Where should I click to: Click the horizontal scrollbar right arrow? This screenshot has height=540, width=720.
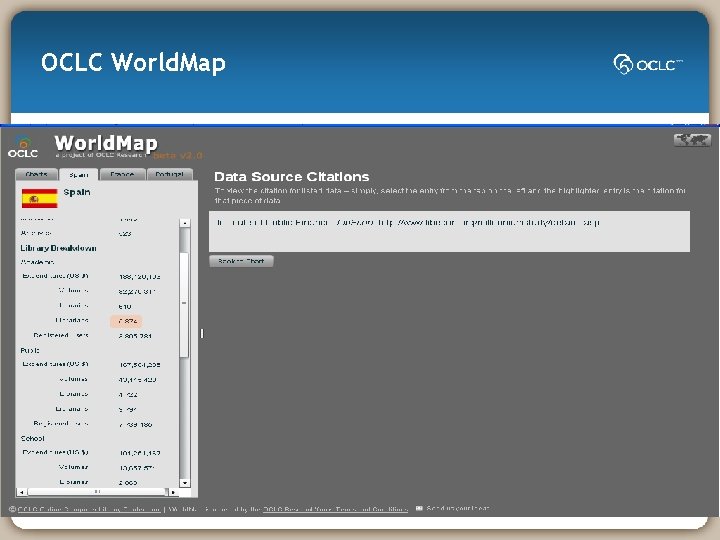coord(173,492)
